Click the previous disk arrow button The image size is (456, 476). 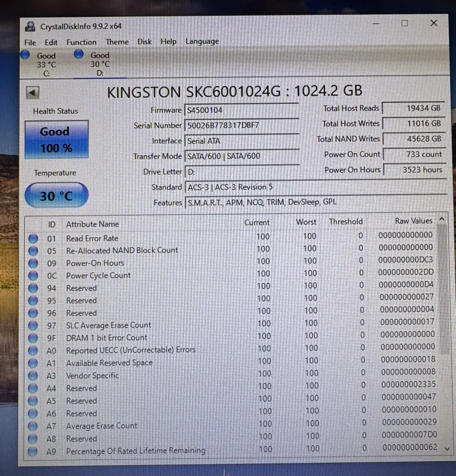(33, 93)
